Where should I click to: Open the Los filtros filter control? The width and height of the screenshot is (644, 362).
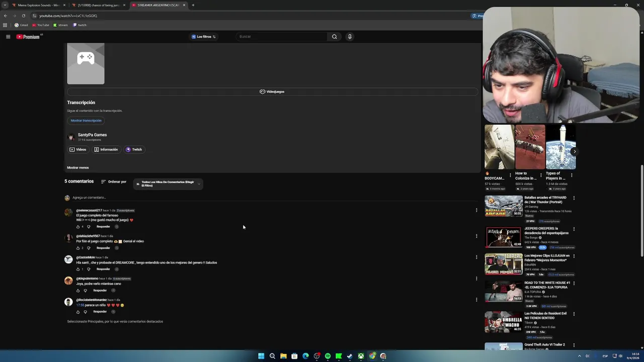[x=204, y=37]
